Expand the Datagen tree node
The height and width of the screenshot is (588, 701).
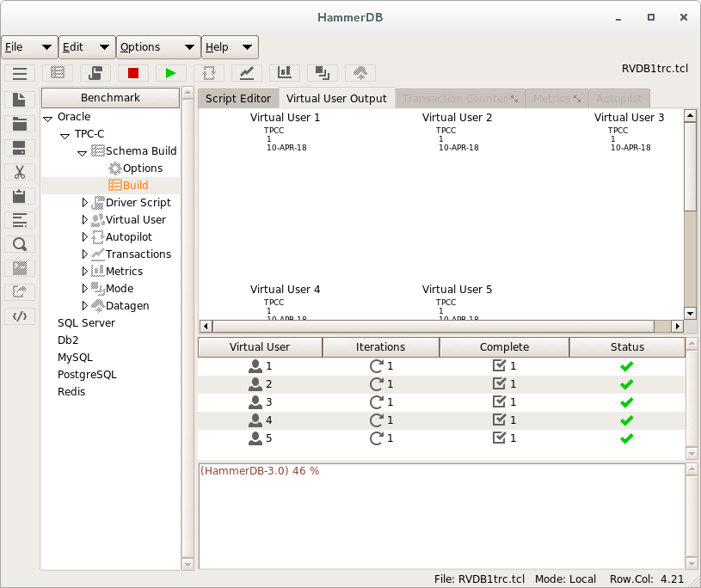tap(84, 306)
